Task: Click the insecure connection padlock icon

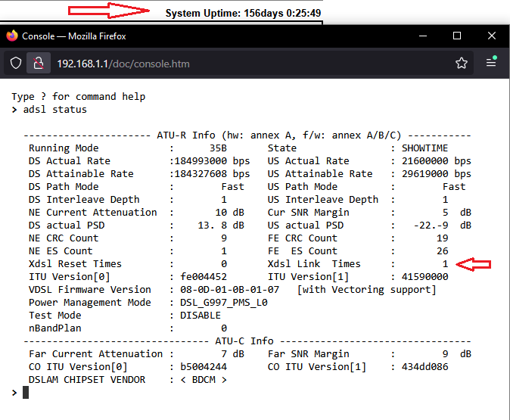Action: pyautogui.click(x=39, y=63)
